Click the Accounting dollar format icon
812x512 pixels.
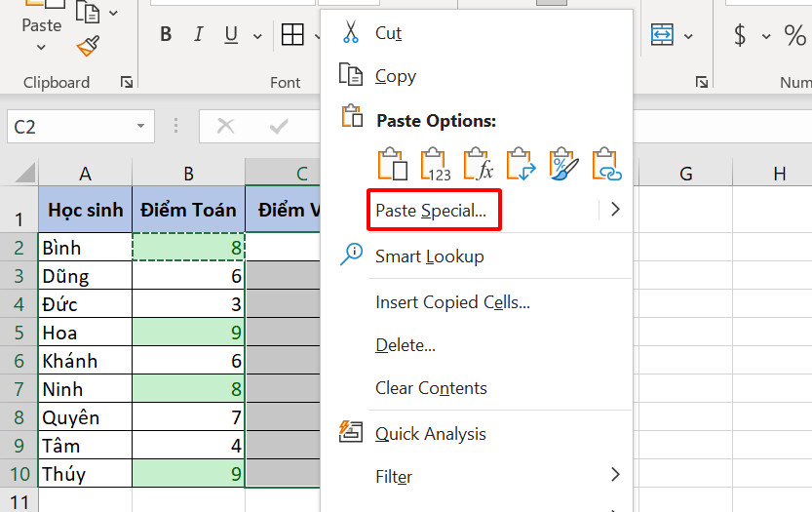(x=740, y=35)
